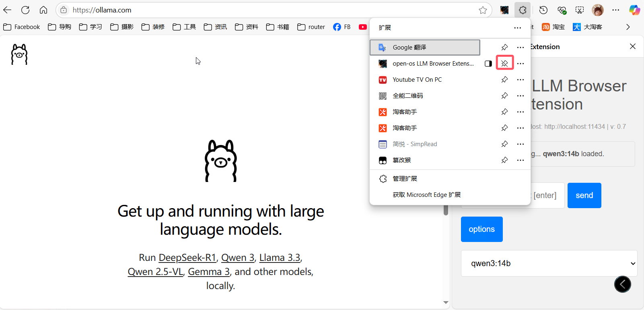Click the page vertical scrollbar thumb

[446, 210]
